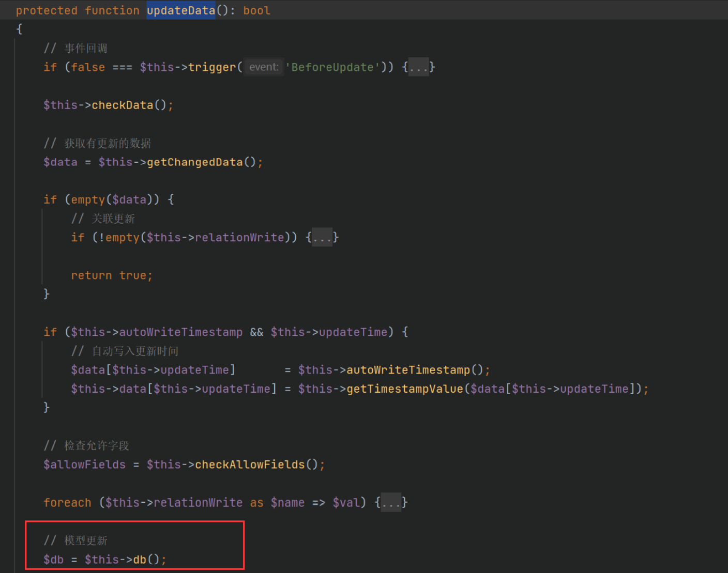
Task: Click 'false' keyword in first if statement
Action: coord(88,67)
